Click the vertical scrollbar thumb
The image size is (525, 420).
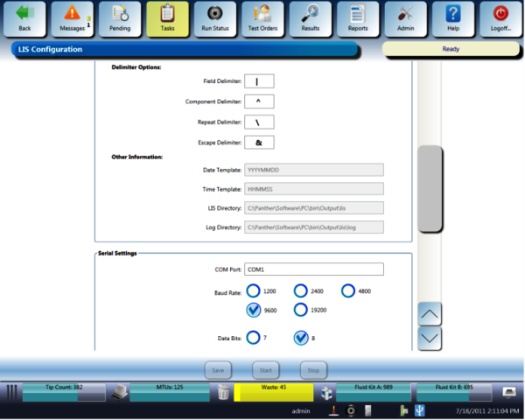click(x=429, y=188)
